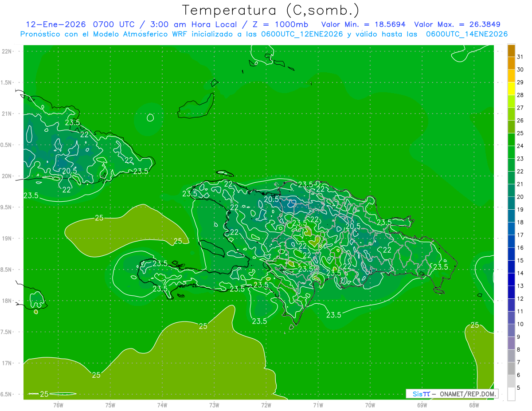Click the 22N latitude axis label
Screen dimensions: 532x411
pos(7,51)
